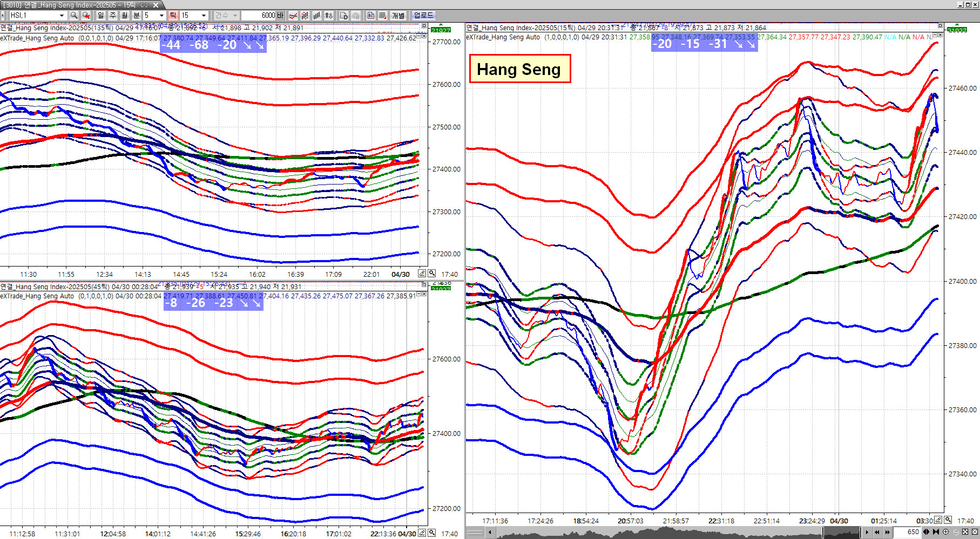Open the symbol search magnifier in toolbar
This screenshot has height=539, width=980.
[74, 16]
